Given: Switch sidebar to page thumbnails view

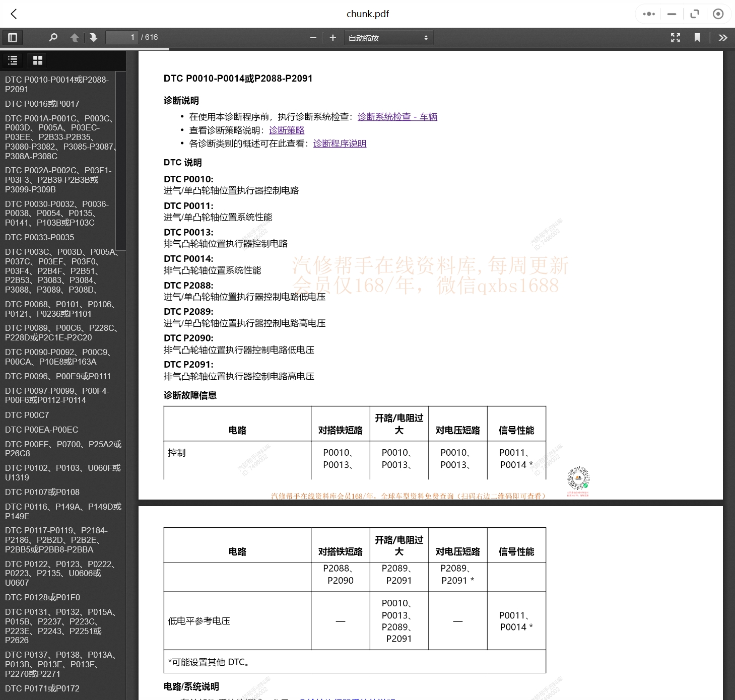Looking at the screenshot, I should [x=37, y=60].
